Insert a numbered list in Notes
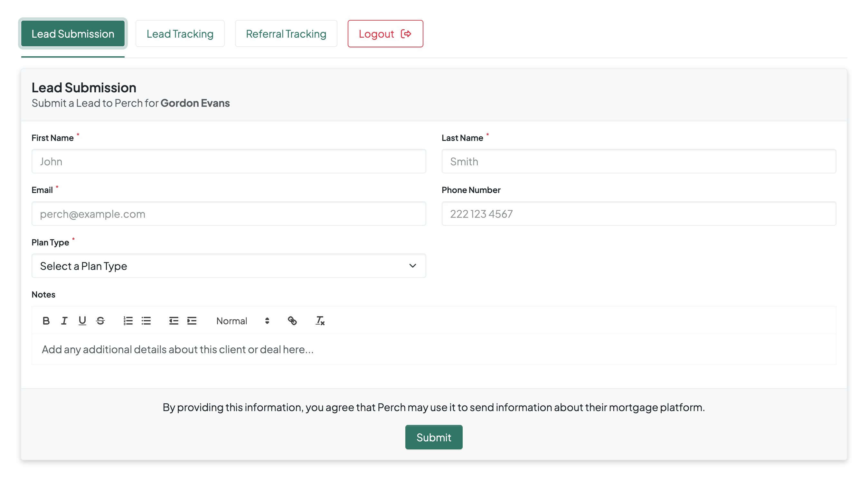 coord(128,320)
